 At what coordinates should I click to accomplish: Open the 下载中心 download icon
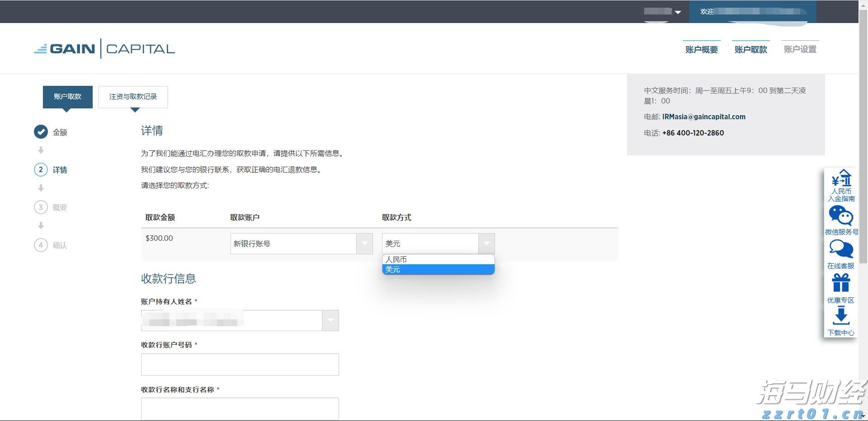[x=840, y=317]
